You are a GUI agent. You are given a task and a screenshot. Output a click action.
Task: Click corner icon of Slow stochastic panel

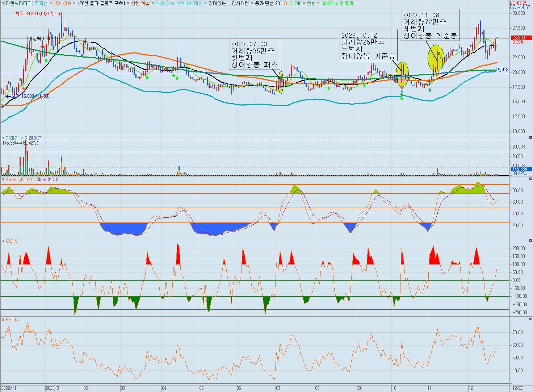coord(531,179)
